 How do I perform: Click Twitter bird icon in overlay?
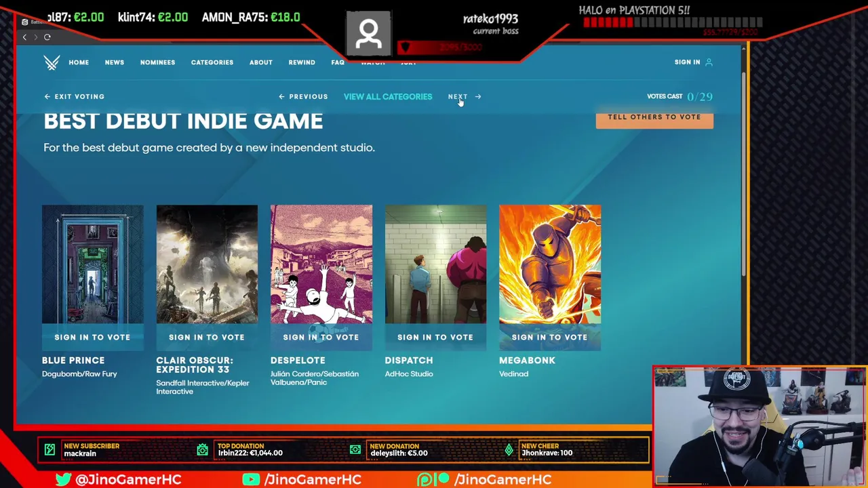click(x=64, y=479)
